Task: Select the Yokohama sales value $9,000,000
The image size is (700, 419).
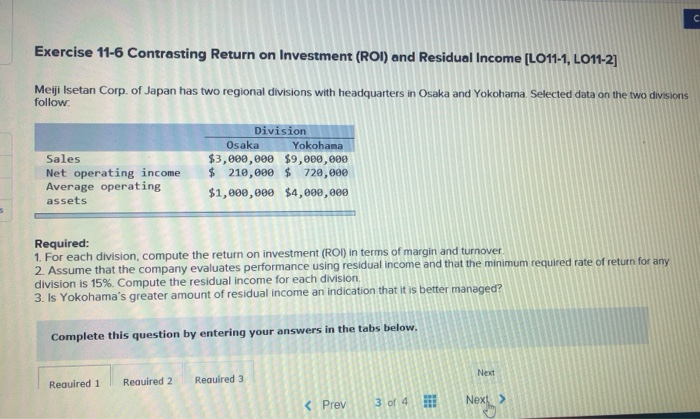Action: click(x=316, y=159)
